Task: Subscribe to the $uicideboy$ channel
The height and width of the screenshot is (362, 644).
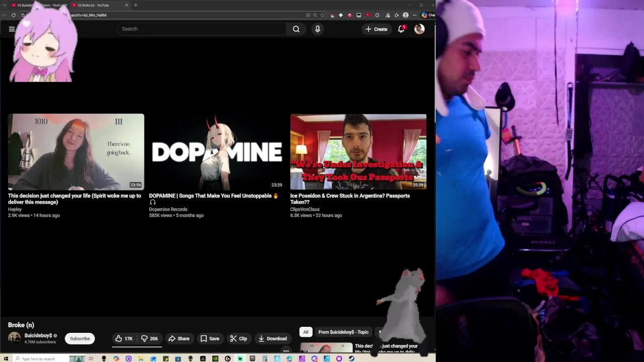Action: pyautogui.click(x=79, y=338)
